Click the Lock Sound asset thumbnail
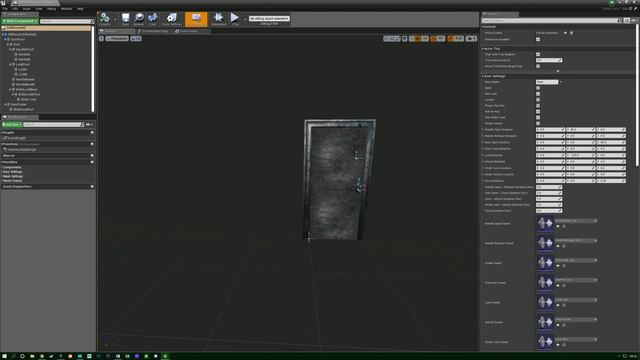This screenshot has height=360, width=640. (x=545, y=302)
